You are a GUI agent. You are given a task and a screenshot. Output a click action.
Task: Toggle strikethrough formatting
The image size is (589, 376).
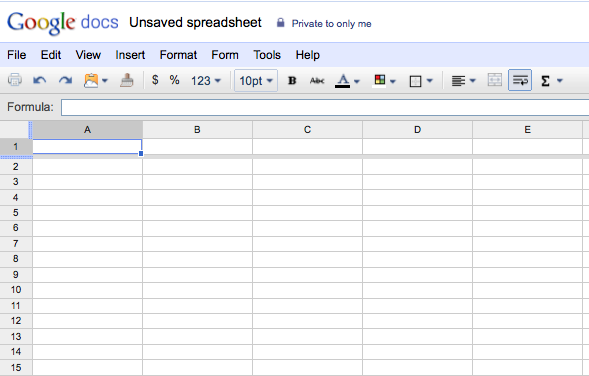coord(317,80)
